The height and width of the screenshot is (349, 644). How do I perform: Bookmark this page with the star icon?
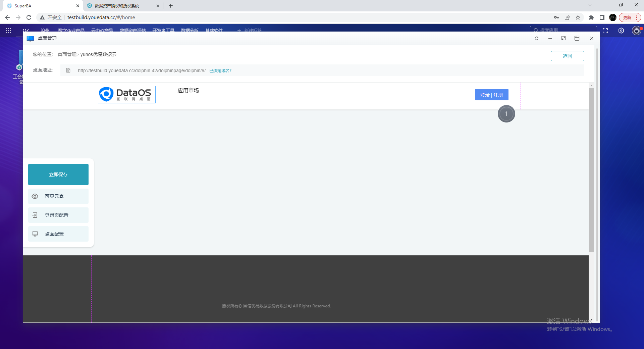coord(578,17)
